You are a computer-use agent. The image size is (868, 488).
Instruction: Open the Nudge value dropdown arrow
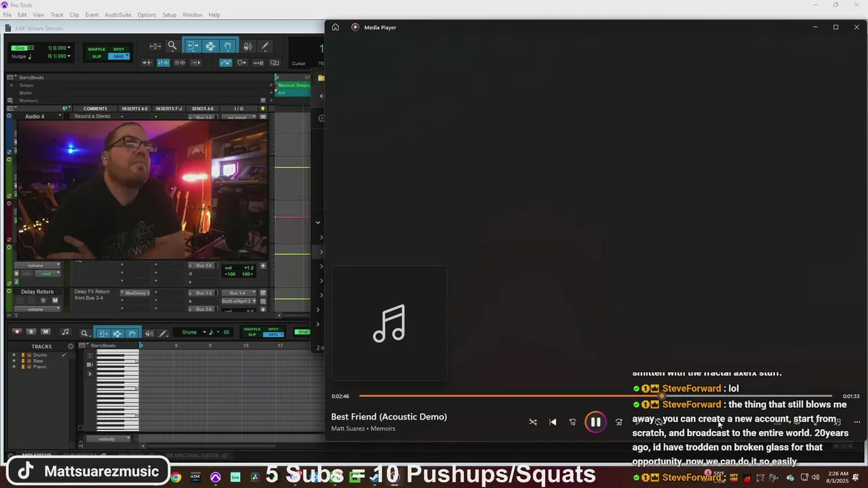[x=69, y=56]
